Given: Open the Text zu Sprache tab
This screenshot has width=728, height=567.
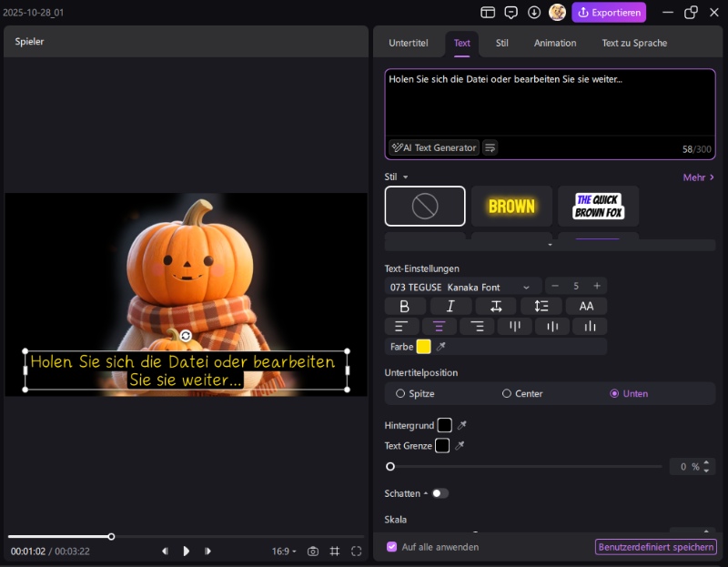Looking at the screenshot, I should tap(633, 43).
